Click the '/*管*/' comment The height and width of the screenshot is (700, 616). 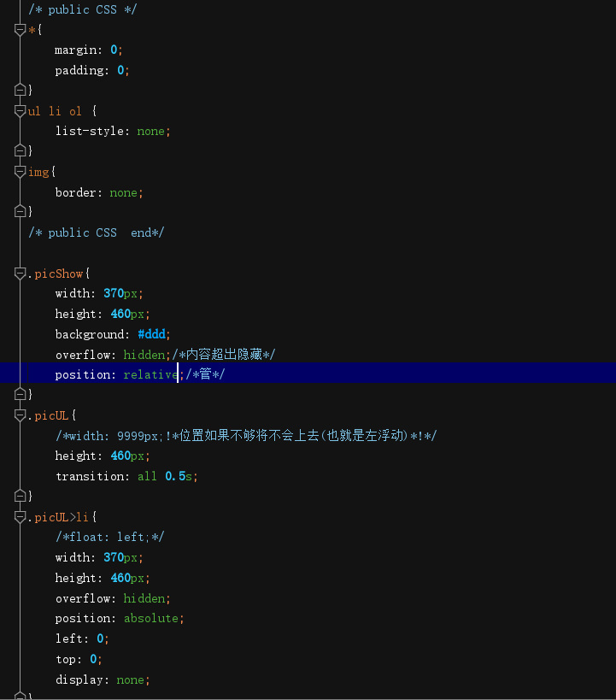pyautogui.click(x=205, y=374)
